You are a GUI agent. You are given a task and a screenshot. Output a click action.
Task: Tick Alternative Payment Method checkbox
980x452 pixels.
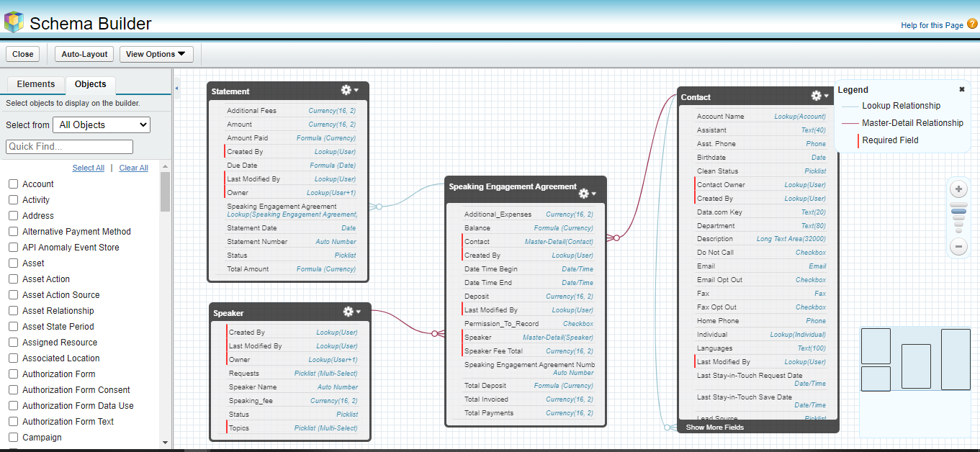click(13, 232)
